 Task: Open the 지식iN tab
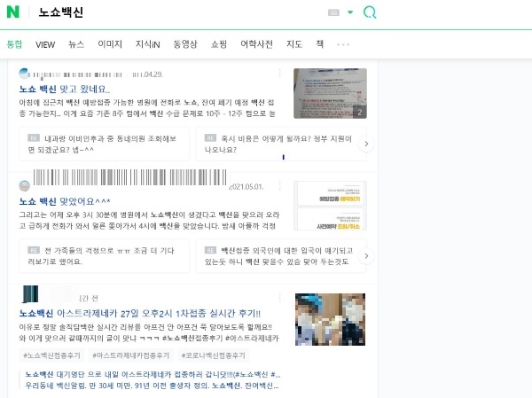click(x=147, y=44)
